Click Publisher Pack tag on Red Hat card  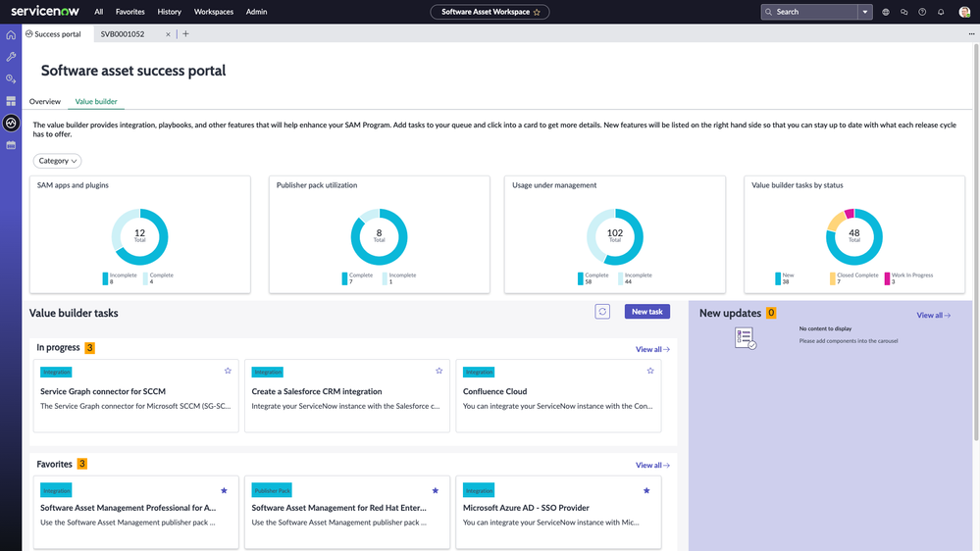(272, 490)
